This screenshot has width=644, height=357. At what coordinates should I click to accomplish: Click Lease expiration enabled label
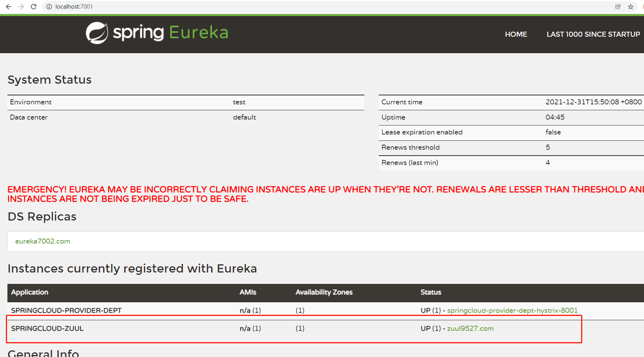click(422, 132)
